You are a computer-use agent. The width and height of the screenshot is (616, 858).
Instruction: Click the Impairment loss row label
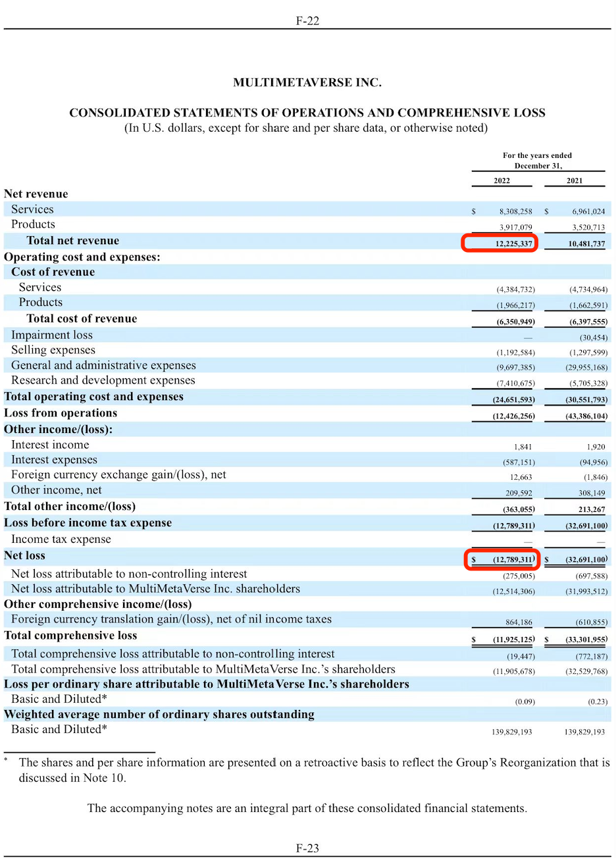click(52, 335)
